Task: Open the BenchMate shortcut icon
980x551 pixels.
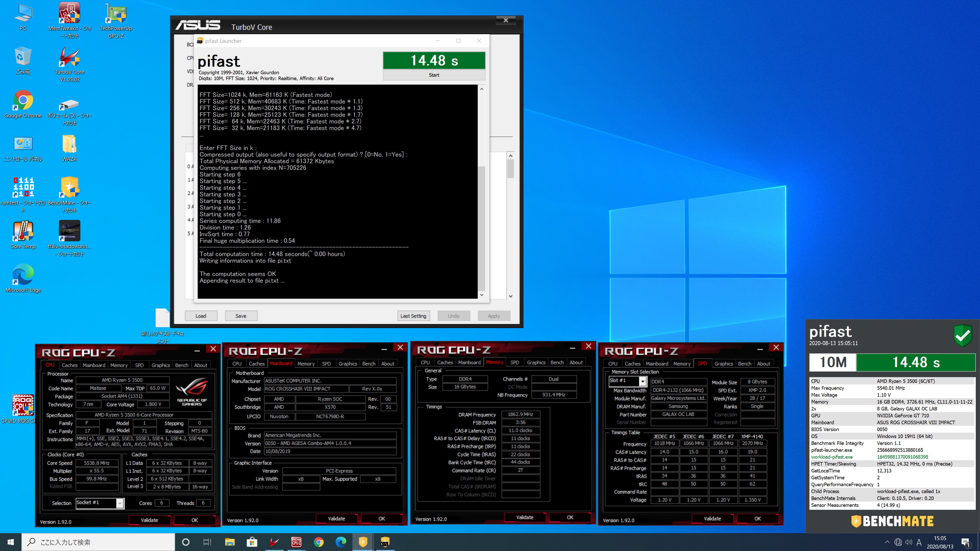Action: click(x=70, y=195)
